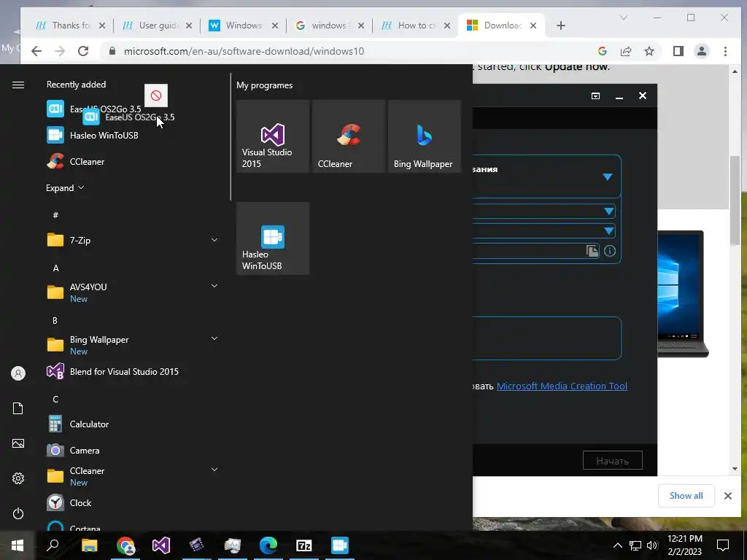This screenshot has width=747, height=560.
Task: Click the page vertical scrollbar thumb
Action: point(734,200)
